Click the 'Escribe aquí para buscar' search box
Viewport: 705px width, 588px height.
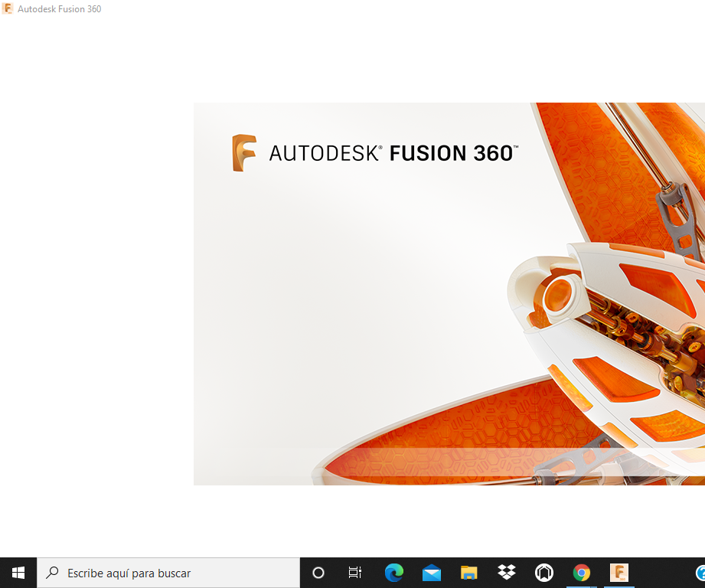(168, 573)
